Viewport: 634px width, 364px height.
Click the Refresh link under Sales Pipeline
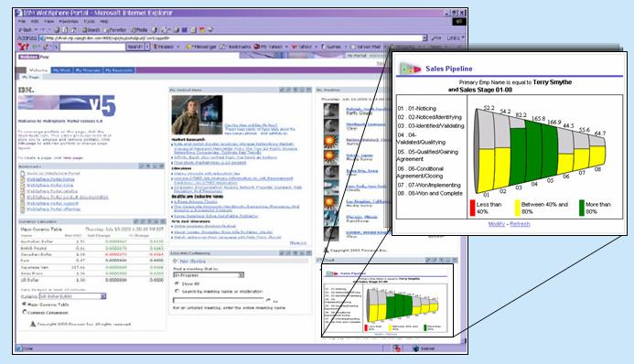click(x=520, y=224)
